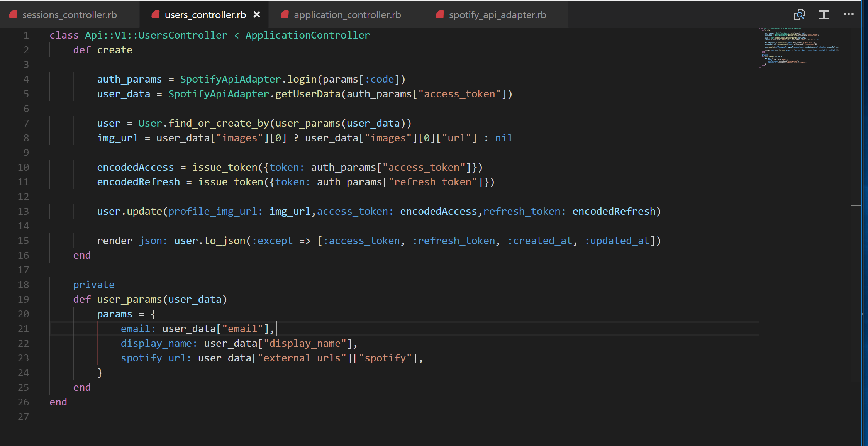
Task: Split the editor into two panes
Action: pyautogui.click(x=824, y=14)
